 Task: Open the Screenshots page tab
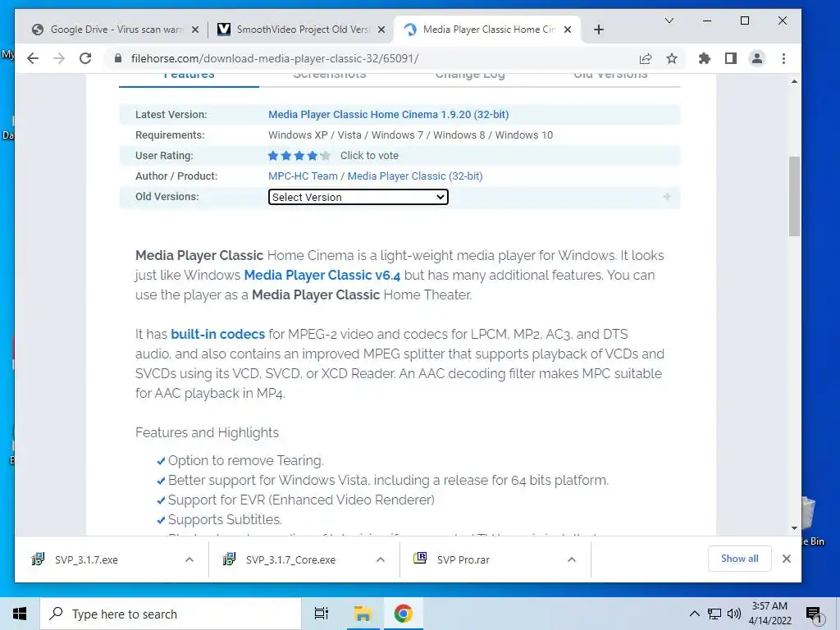pyautogui.click(x=330, y=76)
